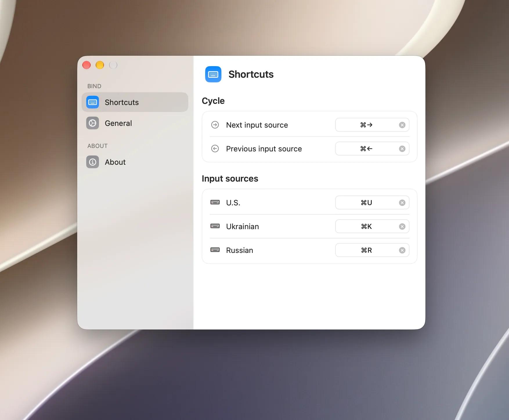Click the keyboard icon next to Russian
This screenshot has width=509, height=420.
pos(215,250)
